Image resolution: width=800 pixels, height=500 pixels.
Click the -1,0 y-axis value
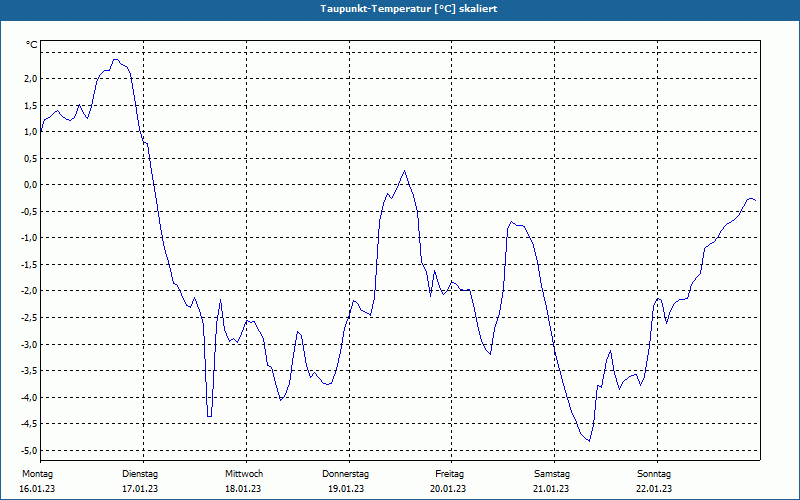pyautogui.click(x=29, y=238)
